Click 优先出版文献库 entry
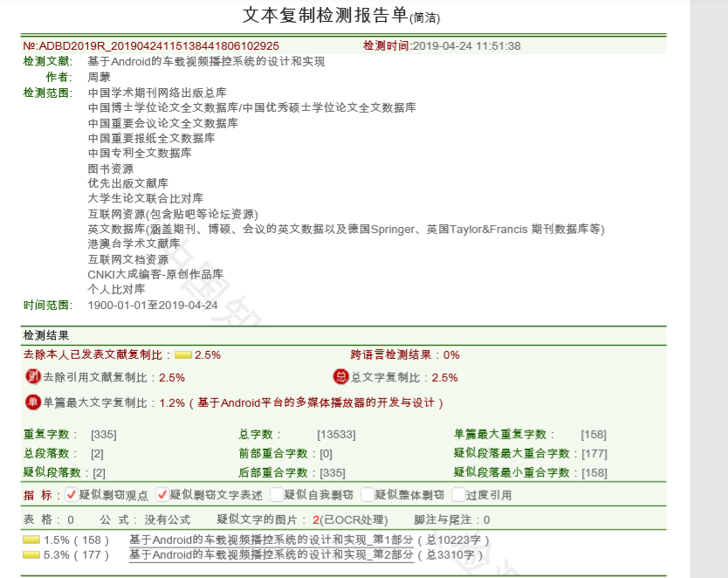 point(128,183)
